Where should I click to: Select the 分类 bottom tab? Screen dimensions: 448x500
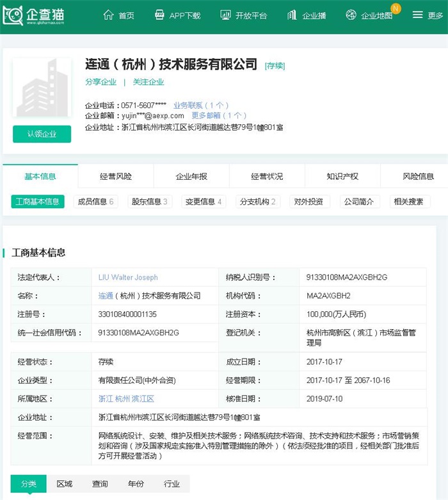click(x=29, y=484)
